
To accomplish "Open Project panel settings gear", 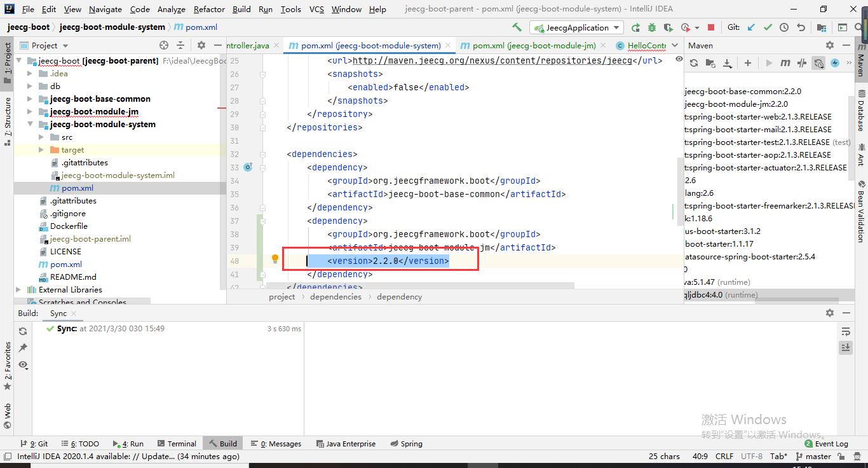I will click(x=201, y=45).
